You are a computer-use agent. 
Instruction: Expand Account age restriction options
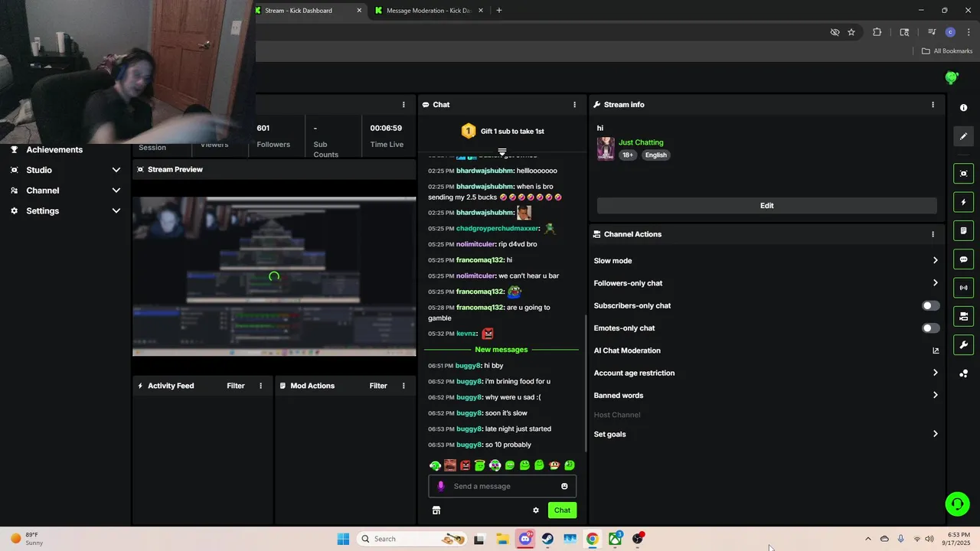click(x=935, y=373)
